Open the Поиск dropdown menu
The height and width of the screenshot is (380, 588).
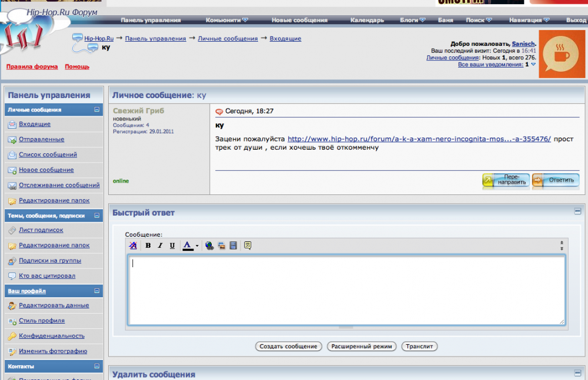pyautogui.click(x=479, y=20)
